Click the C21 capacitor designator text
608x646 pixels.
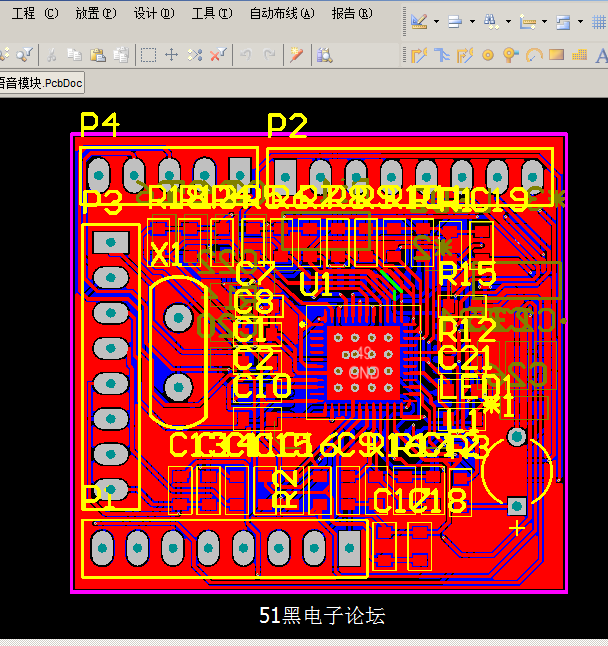pyautogui.click(x=465, y=358)
